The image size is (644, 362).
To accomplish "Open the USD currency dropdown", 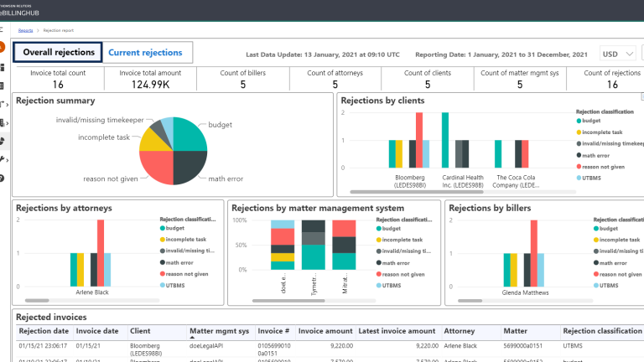I will [618, 54].
